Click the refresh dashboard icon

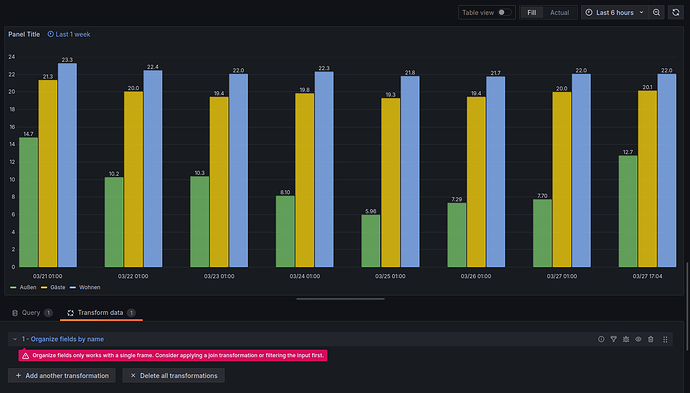point(676,12)
